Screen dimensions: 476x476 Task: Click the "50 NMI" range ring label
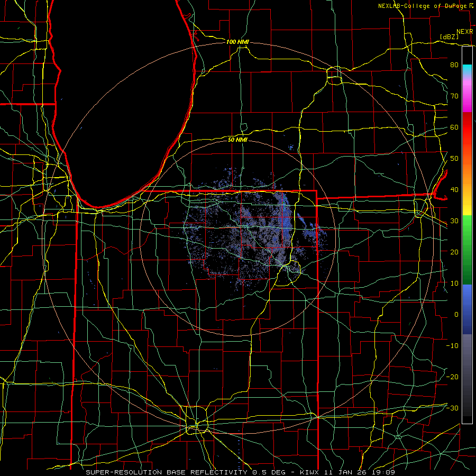(237, 140)
